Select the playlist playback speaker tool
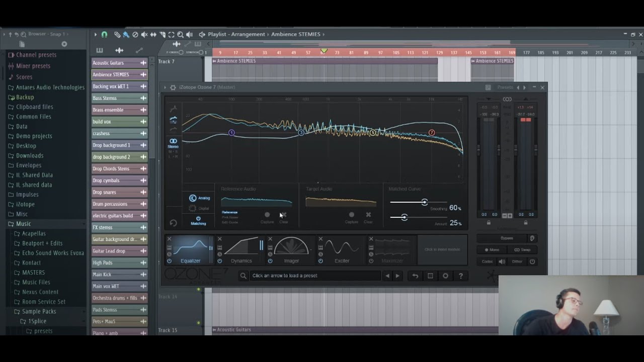The height and width of the screenshot is (362, 644). 190,34
